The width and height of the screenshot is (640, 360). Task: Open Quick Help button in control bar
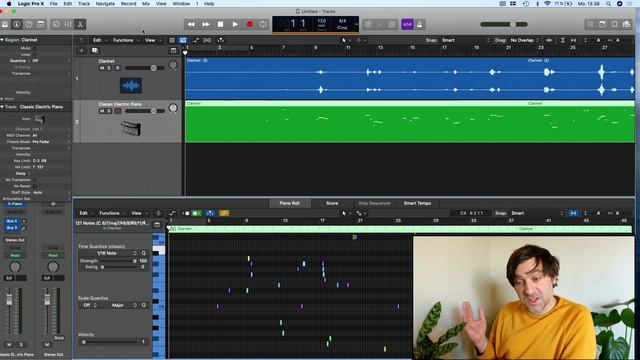point(29,24)
